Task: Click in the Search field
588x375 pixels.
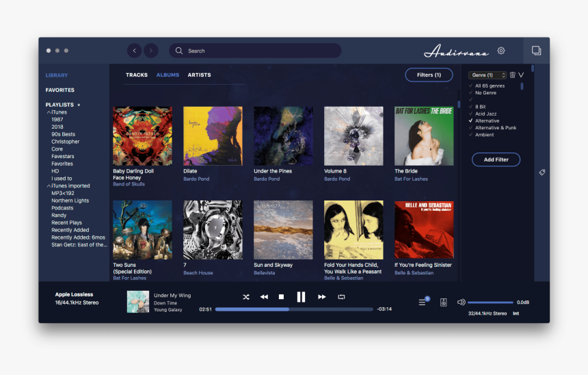Action: (x=255, y=51)
